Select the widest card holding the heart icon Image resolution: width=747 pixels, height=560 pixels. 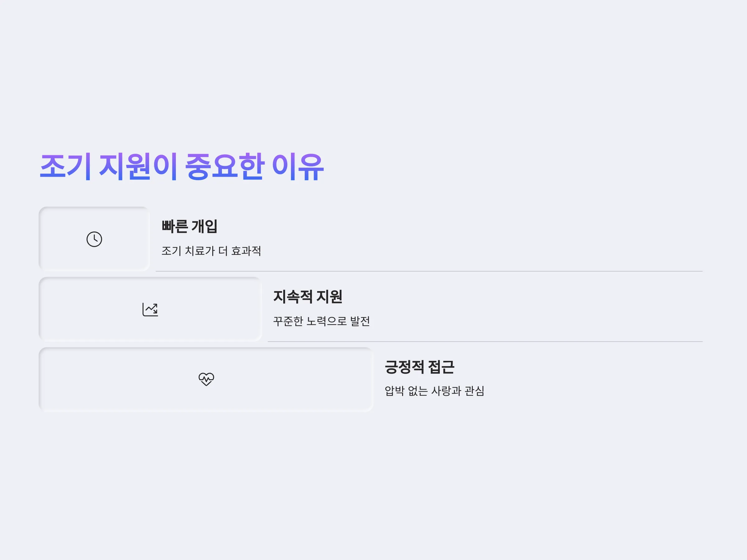206,380
